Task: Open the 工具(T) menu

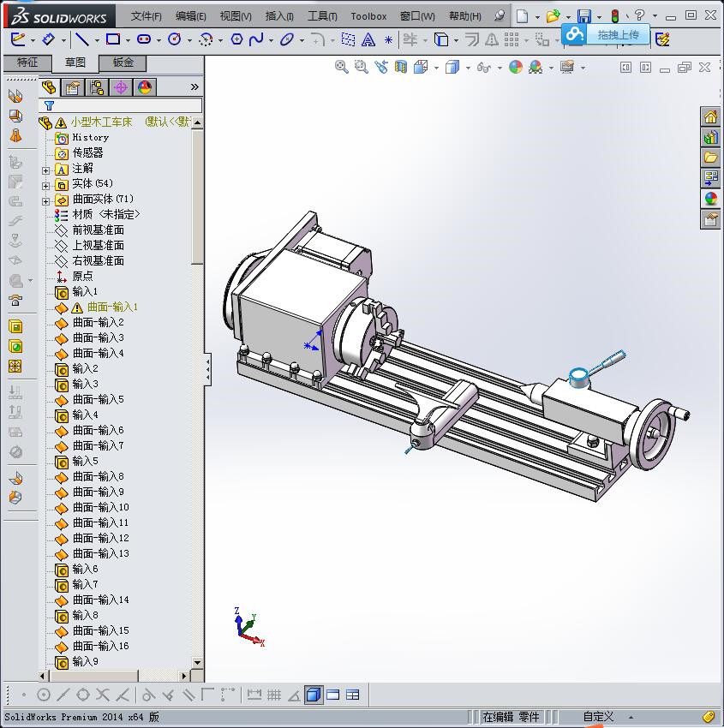Action: coord(322,16)
